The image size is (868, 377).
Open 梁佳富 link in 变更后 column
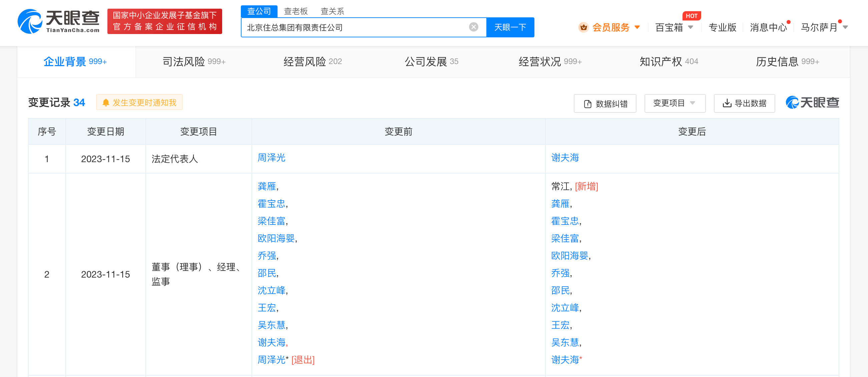(565, 238)
